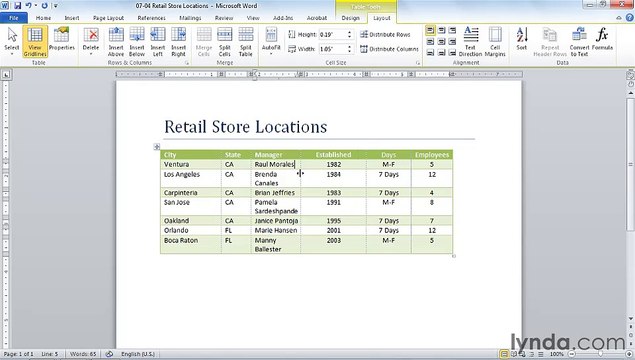This screenshot has width=635, height=360.
Task: Click Convert to Text
Action: coord(579,42)
